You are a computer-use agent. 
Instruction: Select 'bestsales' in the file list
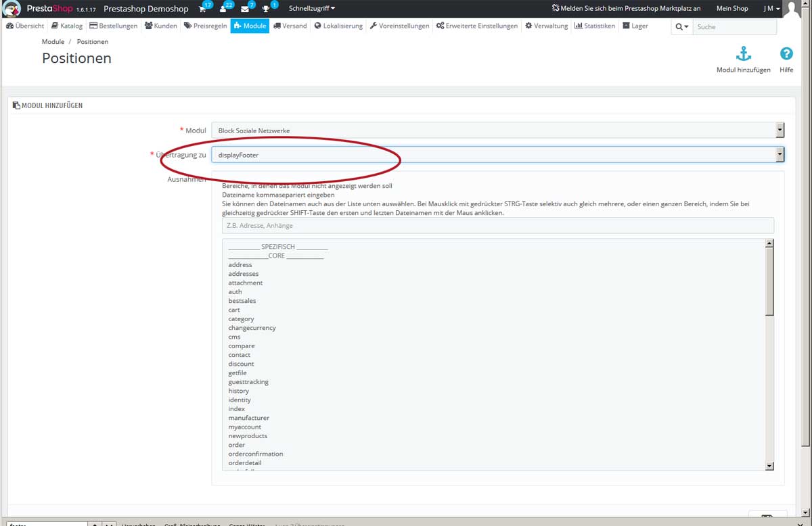coord(242,301)
